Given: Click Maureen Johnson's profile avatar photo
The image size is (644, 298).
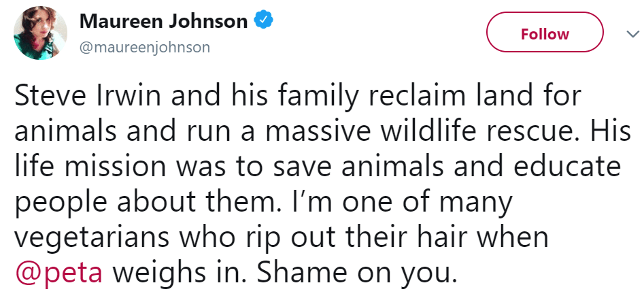Looking at the screenshot, I should (40, 33).
